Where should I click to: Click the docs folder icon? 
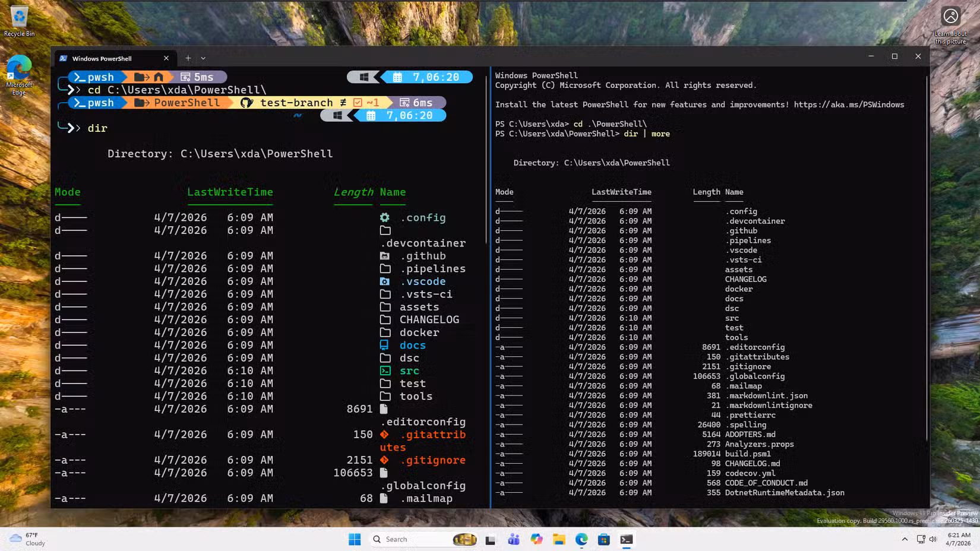click(x=385, y=345)
